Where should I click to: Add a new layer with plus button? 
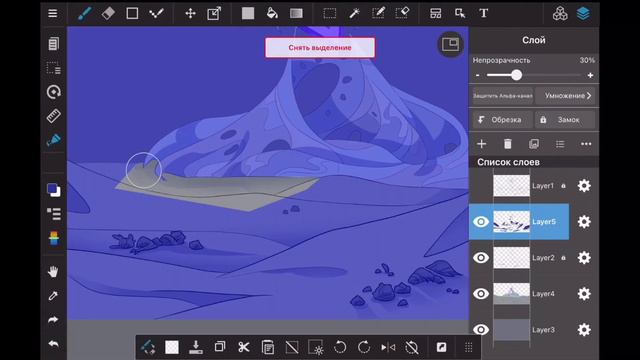coord(482,144)
